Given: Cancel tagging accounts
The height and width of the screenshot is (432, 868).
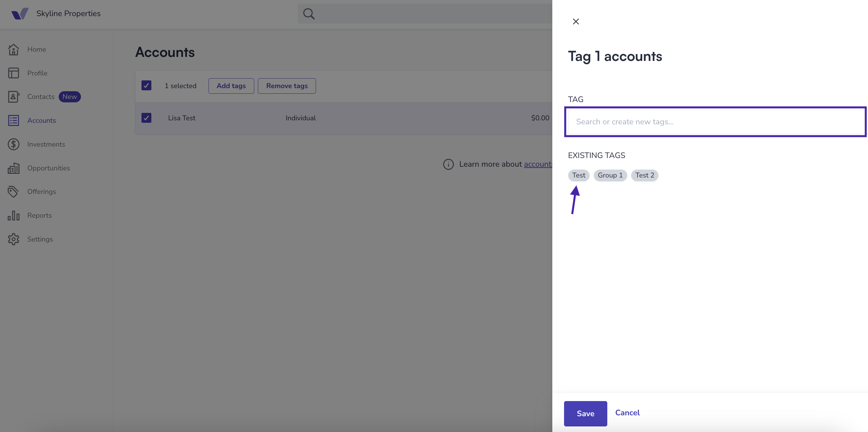Looking at the screenshot, I should click(627, 413).
